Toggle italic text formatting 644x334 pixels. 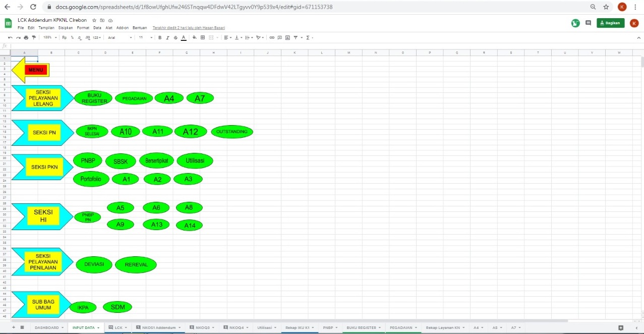(x=168, y=37)
